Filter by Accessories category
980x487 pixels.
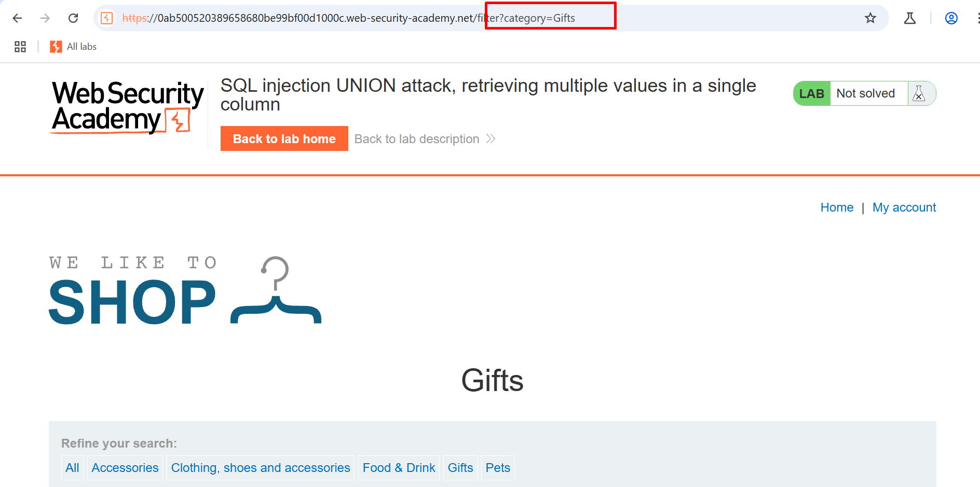click(x=125, y=468)
